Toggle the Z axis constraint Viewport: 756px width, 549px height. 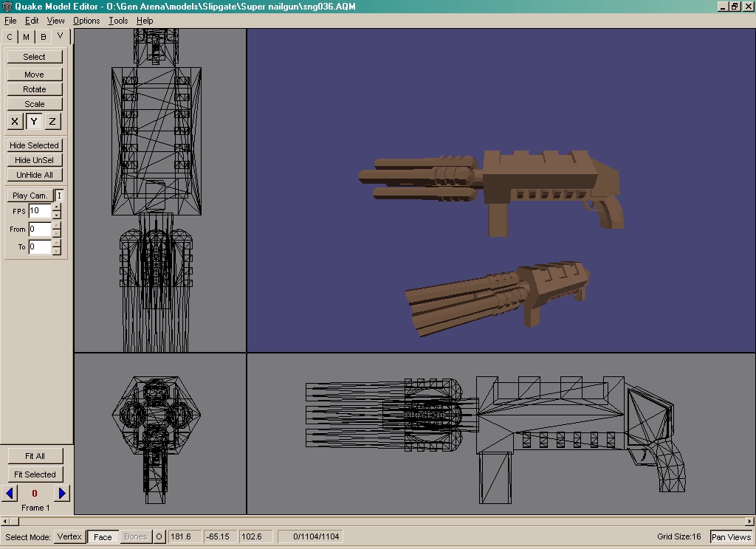click(52, 122)
